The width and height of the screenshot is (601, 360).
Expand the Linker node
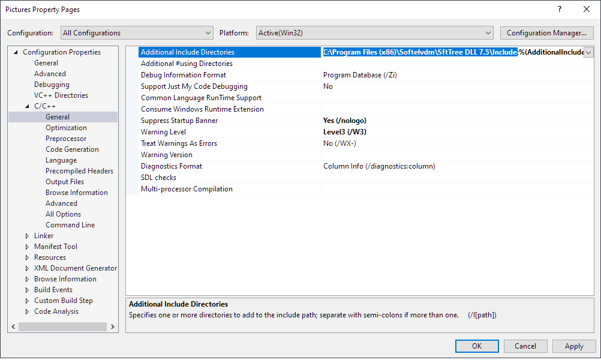pos(27,236)
